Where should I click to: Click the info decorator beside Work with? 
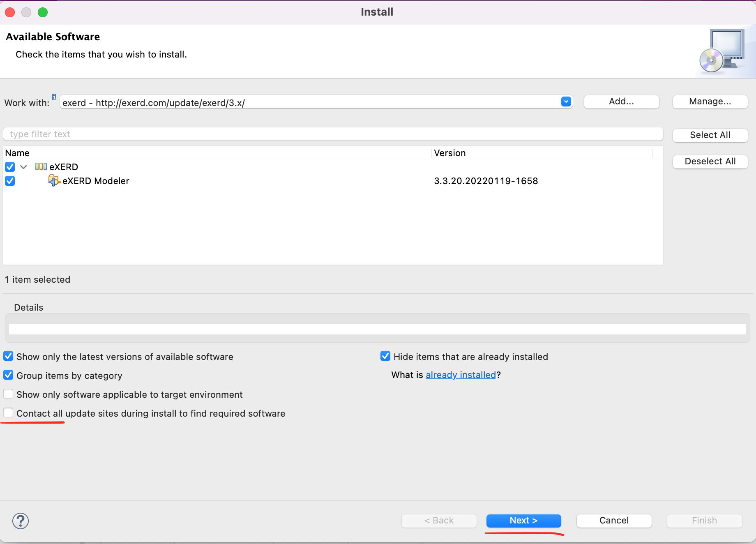click(54, 97)
